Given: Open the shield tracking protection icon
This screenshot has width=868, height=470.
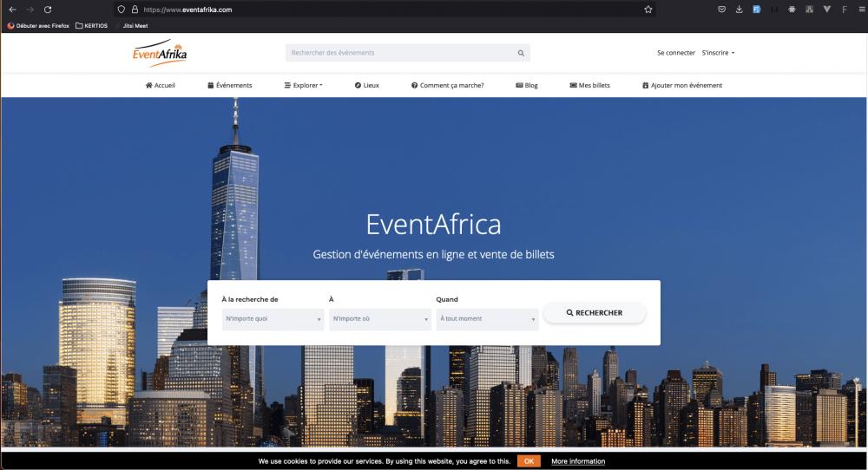Looking at the screenshot, I should pyautogui.click(x=122, y=10).
